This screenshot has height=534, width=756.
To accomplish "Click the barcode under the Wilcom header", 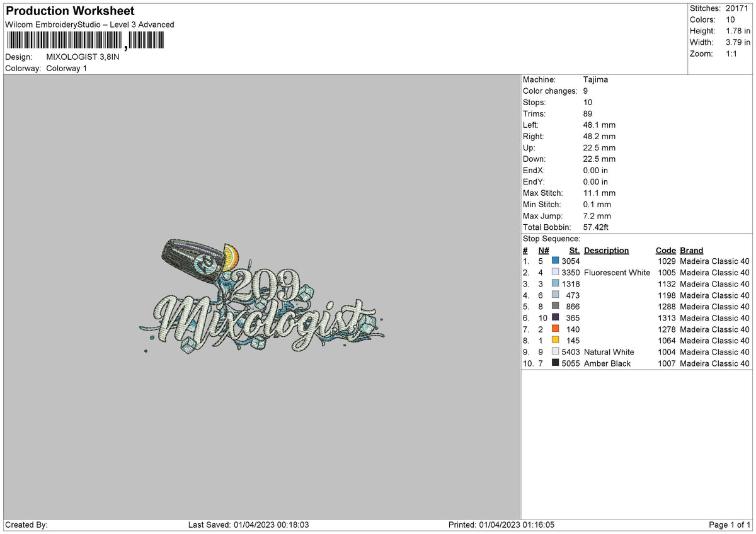I will [85, 41].
